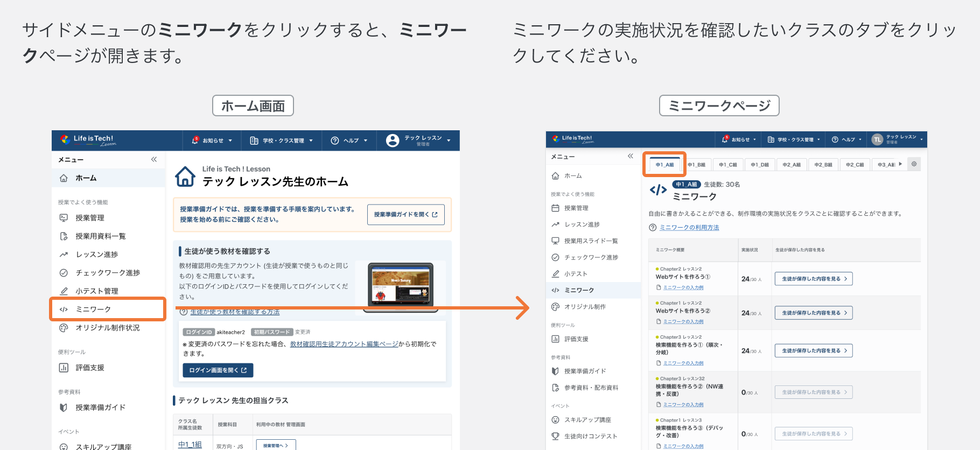Switch to the 中2_C組 class tab
The height and width of the screenshot is (450, 980).
coord(855,165)
